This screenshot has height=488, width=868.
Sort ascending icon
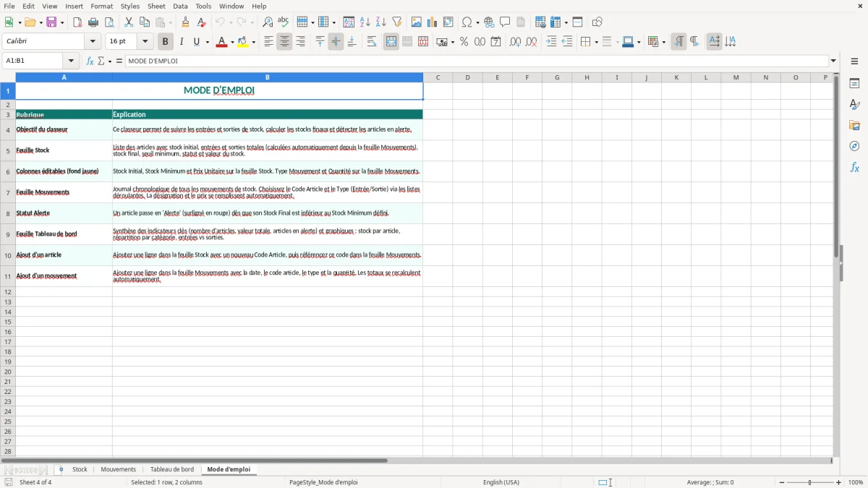(x=365, y=22)
